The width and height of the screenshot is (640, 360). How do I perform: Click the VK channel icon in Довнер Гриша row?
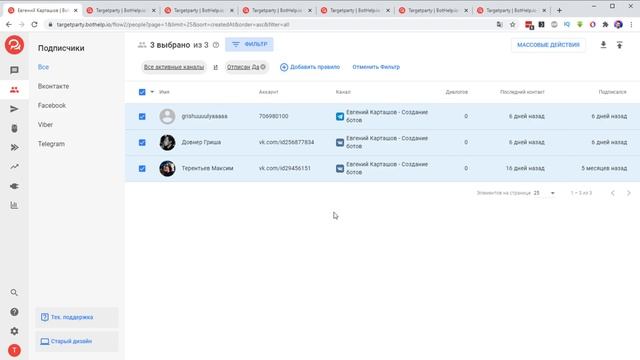coord(340,142)
